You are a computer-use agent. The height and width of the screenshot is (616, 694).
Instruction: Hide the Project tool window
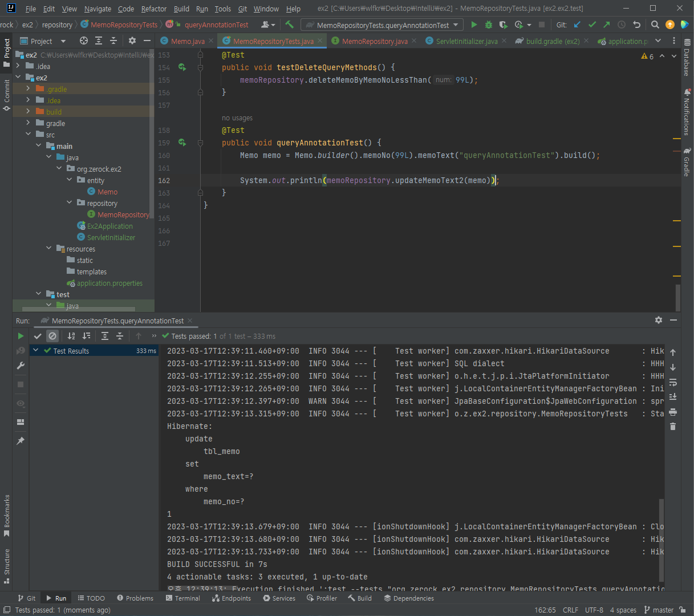point(147,40)
